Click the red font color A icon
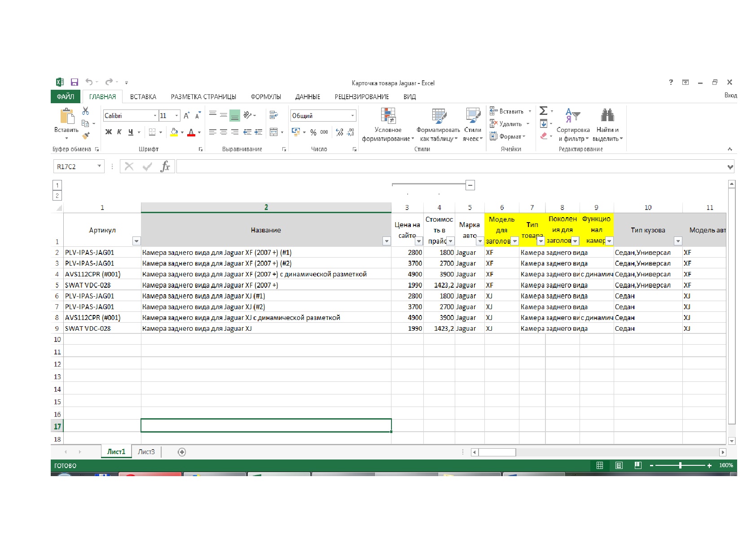756x534 pixels. pos(191,132)
